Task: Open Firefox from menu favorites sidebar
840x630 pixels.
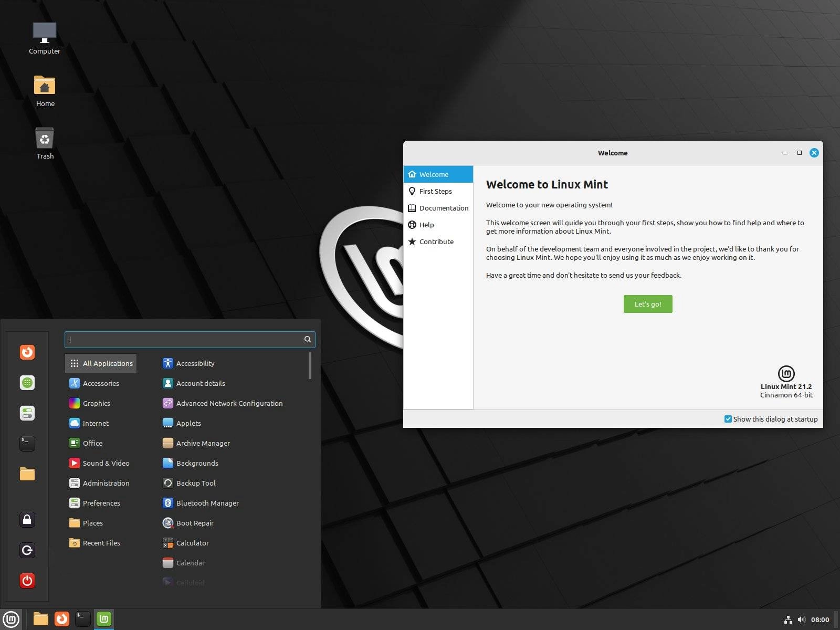Action: 27,352
